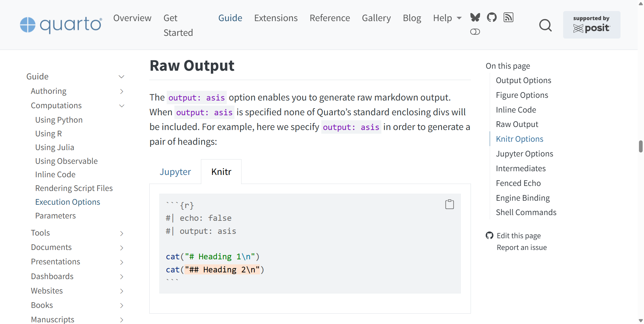This screenshot has width=644, height=324.
Task: Open the search icon
Action: tap(545, 25)
